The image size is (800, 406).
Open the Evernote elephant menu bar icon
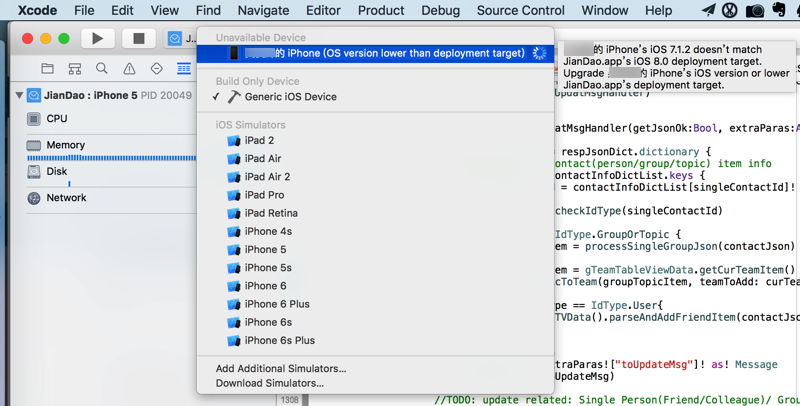(779, 10)
